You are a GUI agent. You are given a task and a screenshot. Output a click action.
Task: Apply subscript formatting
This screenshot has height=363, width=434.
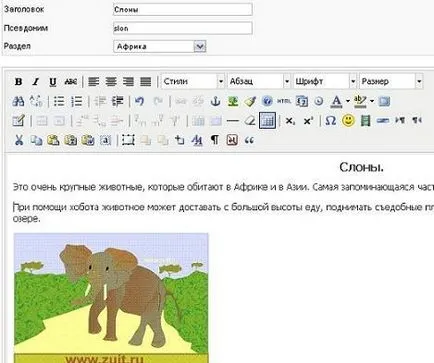point(290,121)
